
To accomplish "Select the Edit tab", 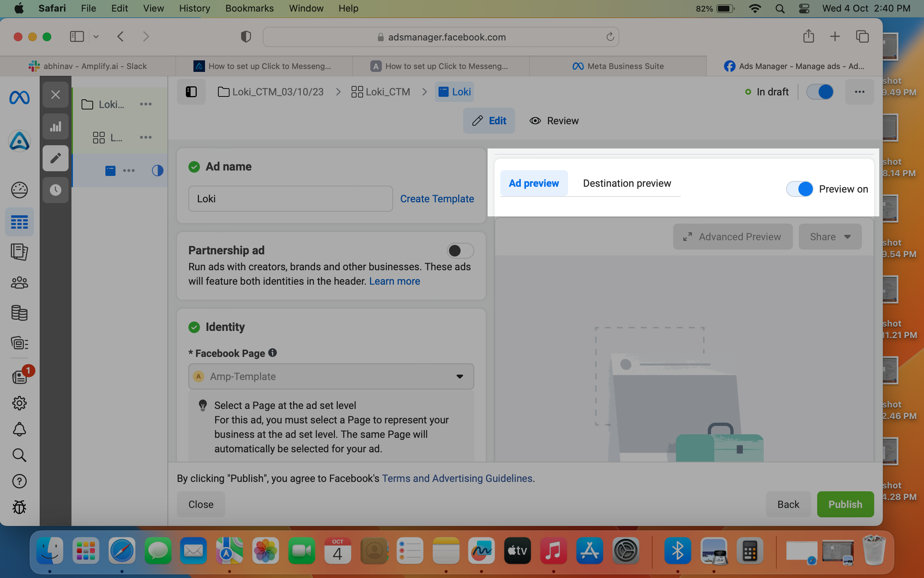I will pos(489,121).
